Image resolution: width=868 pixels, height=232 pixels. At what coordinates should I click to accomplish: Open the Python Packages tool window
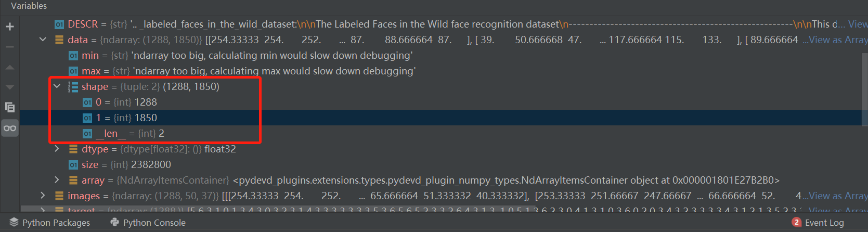[x=50, y=223]
